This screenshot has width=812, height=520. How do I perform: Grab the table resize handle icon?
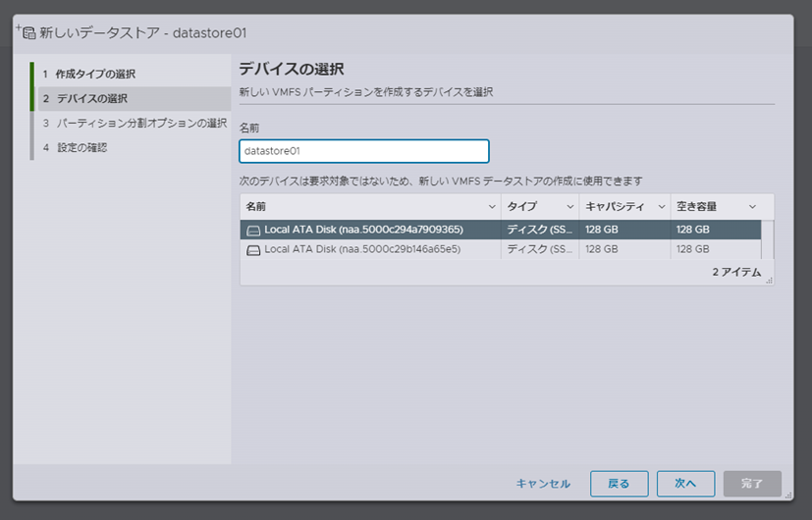[769, 280]
